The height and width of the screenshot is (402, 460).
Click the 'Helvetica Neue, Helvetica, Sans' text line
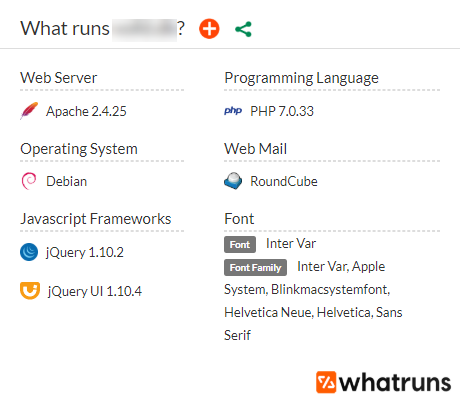tap(313, 312)
